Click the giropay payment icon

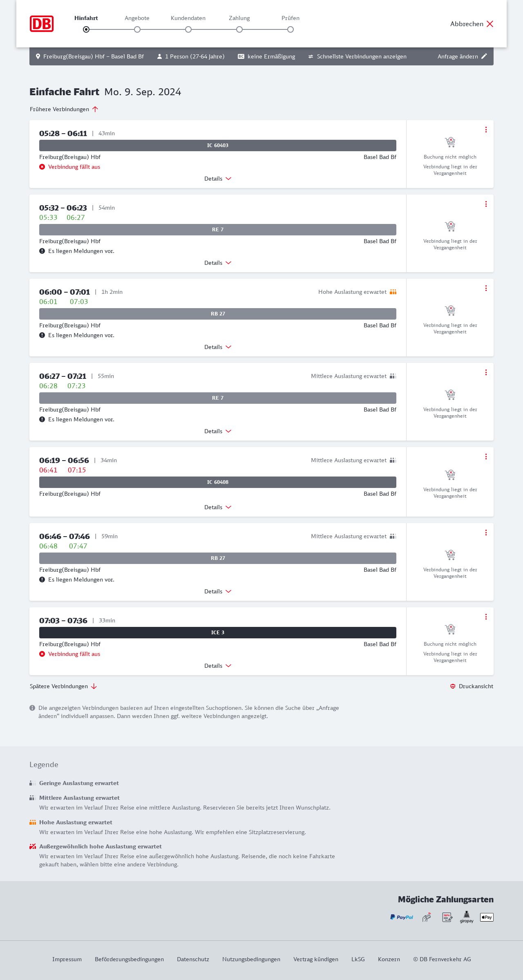[467, 917]
